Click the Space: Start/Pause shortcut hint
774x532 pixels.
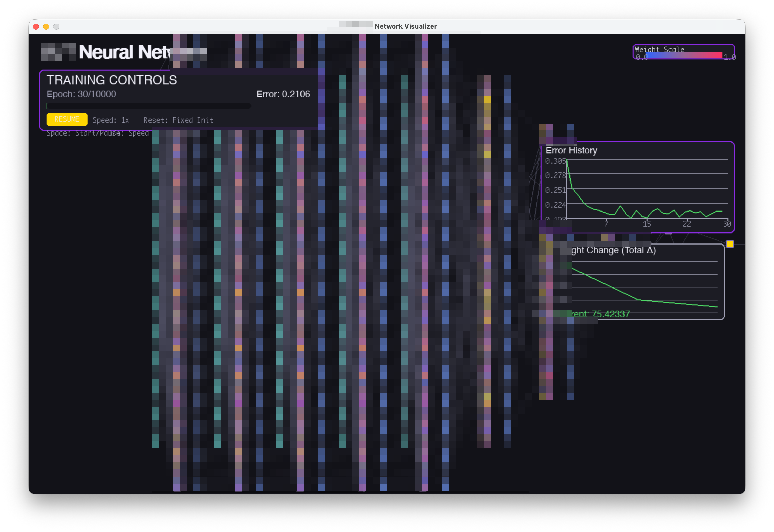click(x=79, y=133)
